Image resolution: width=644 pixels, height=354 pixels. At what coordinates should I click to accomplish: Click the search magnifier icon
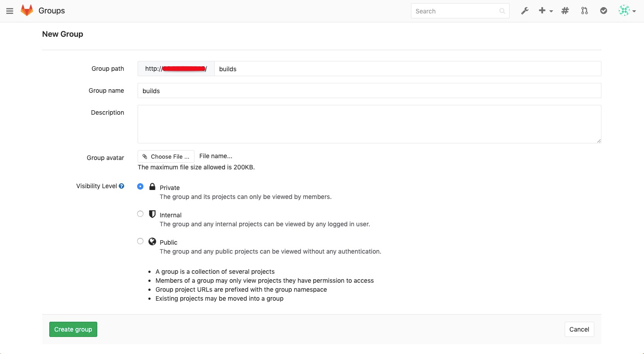tap(502, 11)
